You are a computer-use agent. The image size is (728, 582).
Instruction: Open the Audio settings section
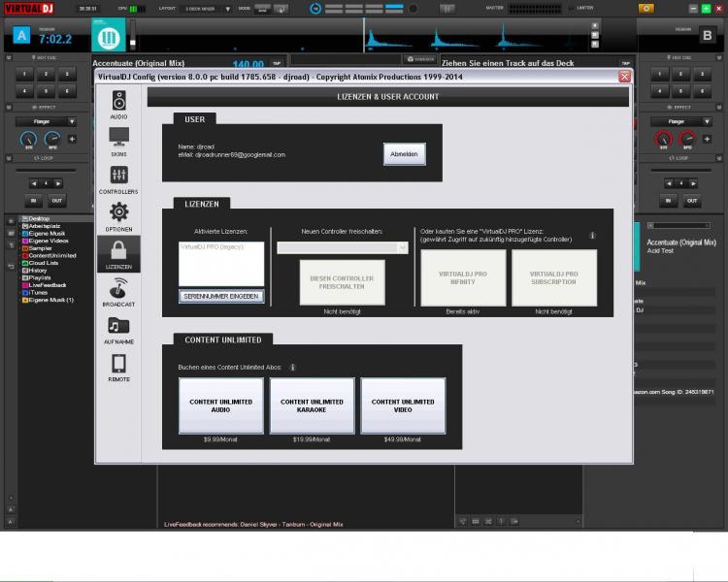click(118, 104)
